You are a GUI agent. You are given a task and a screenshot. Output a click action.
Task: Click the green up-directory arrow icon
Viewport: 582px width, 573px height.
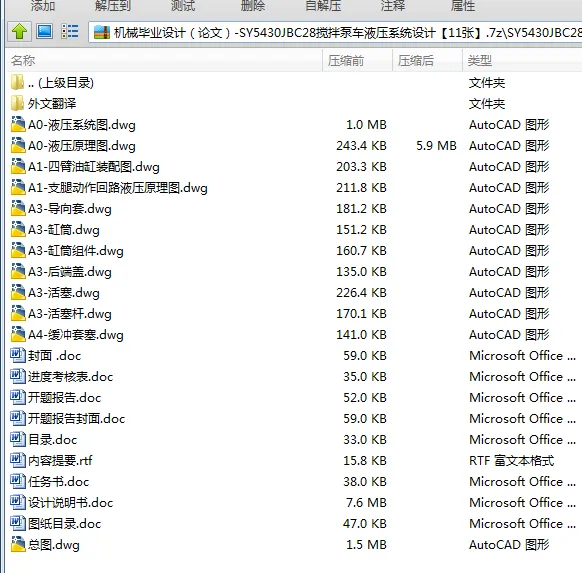pyautogui.click(x=19, y=32)
